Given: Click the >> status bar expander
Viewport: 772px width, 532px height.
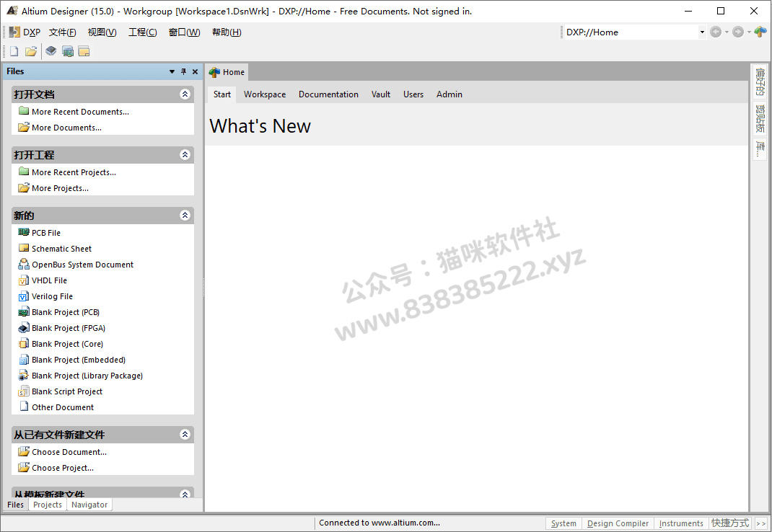Looking at the screenshot, I should (760, 523).
